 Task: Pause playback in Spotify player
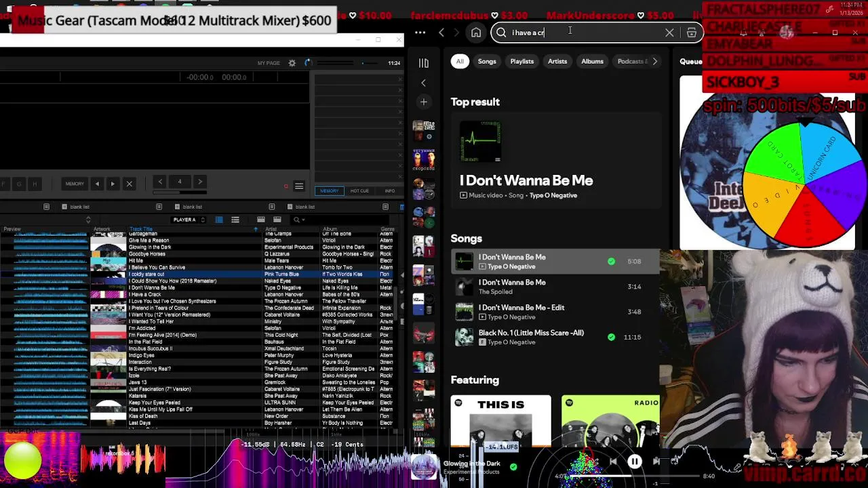coord(635,462)
